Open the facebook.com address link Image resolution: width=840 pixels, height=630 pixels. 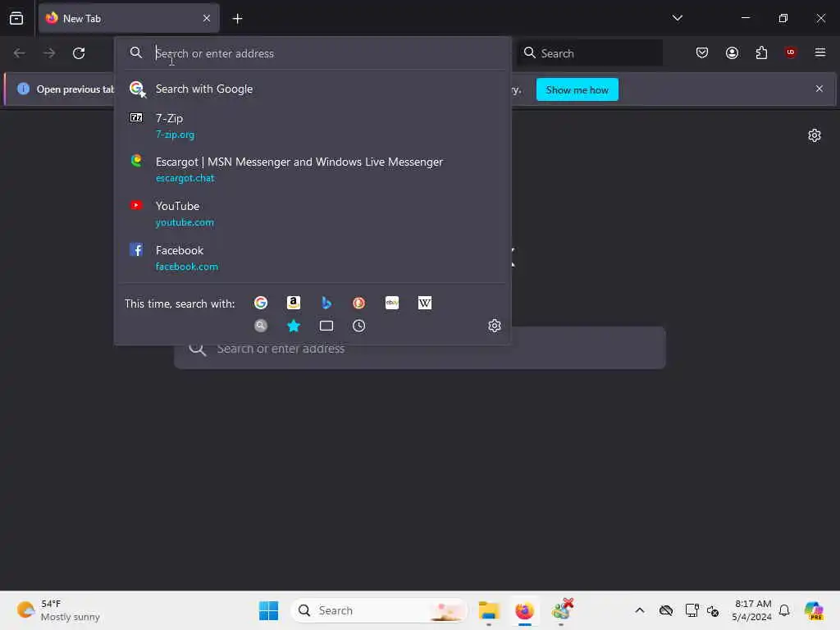(x=187, y=267)
